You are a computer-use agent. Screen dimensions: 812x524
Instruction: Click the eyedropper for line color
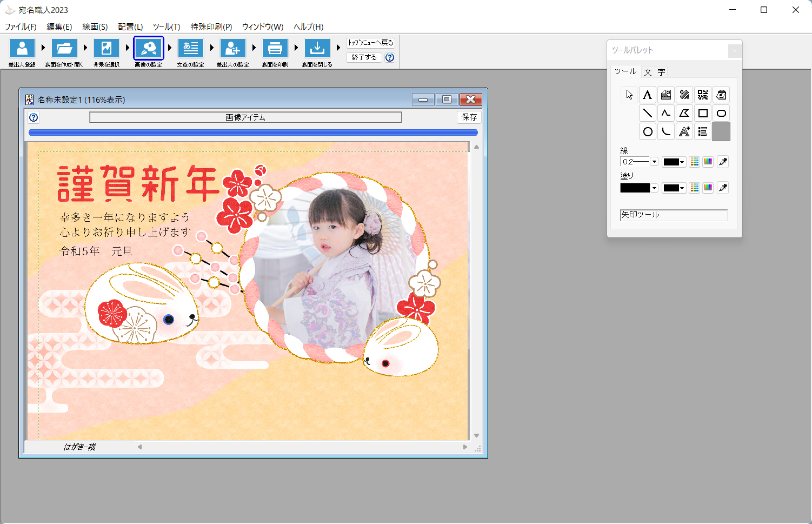[x=723, y=162]
